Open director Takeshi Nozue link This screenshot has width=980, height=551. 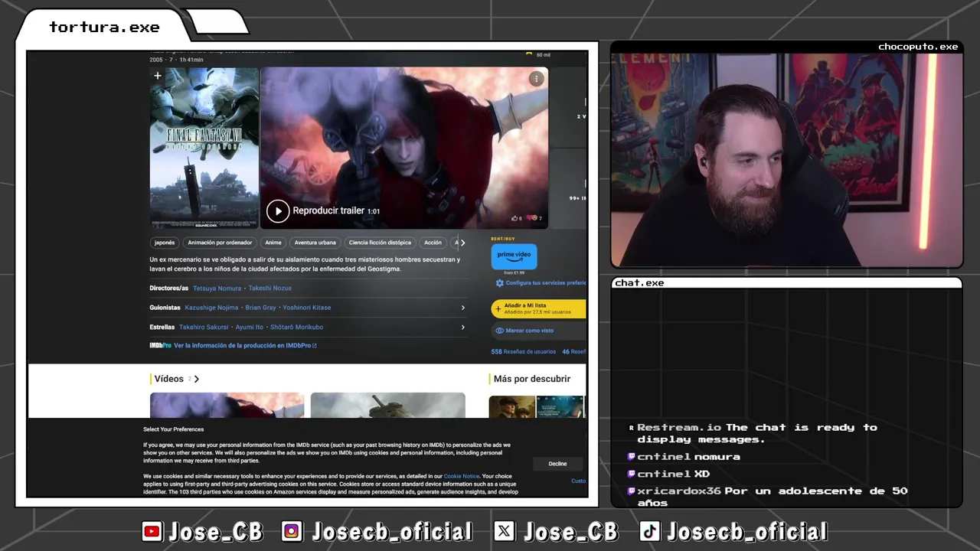click(270, 289)
